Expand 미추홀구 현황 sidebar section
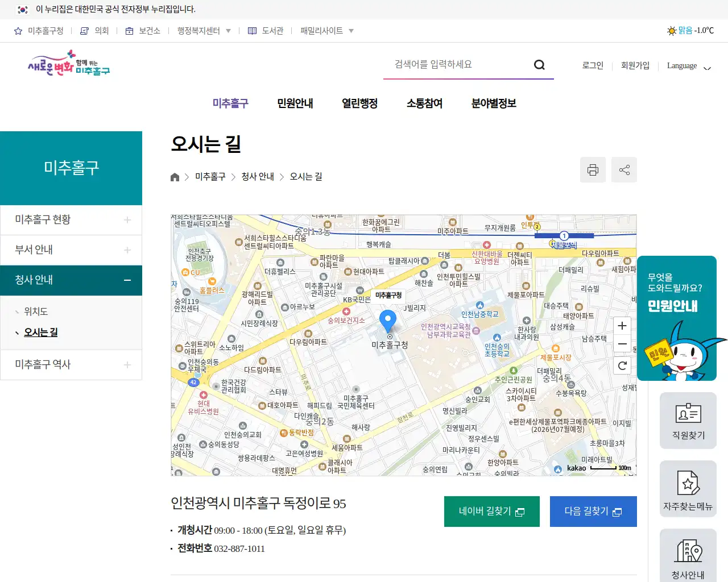 point(71,220)
